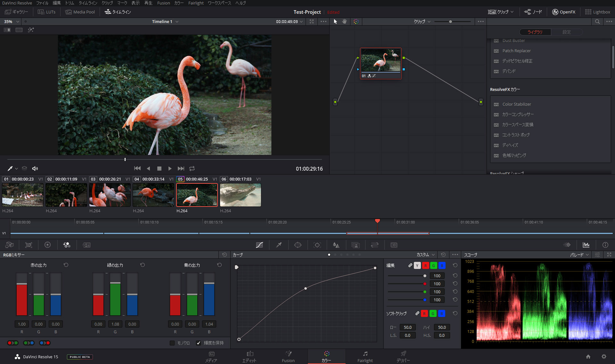
Task: Show the Keyframes panel
Action: 567,245
